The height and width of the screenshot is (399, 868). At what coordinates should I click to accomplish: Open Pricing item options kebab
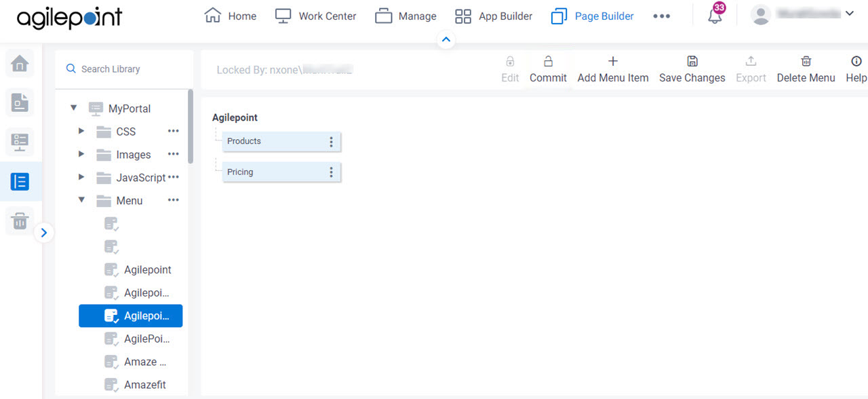pyautogui.click(x=331, y=172)
